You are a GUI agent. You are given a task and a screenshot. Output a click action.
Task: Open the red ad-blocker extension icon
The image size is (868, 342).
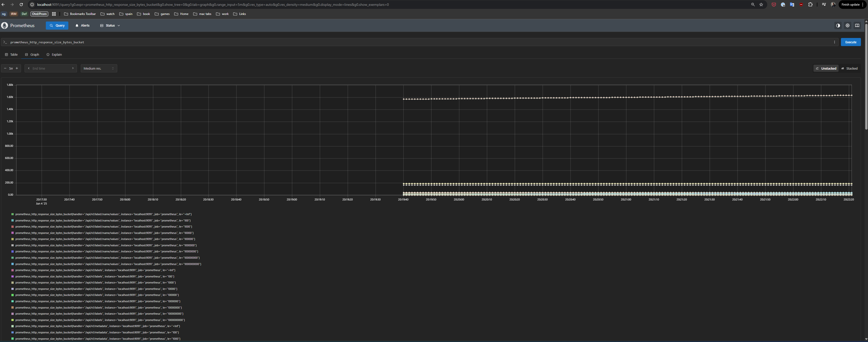pyautogui.click(x=801, y=5)
